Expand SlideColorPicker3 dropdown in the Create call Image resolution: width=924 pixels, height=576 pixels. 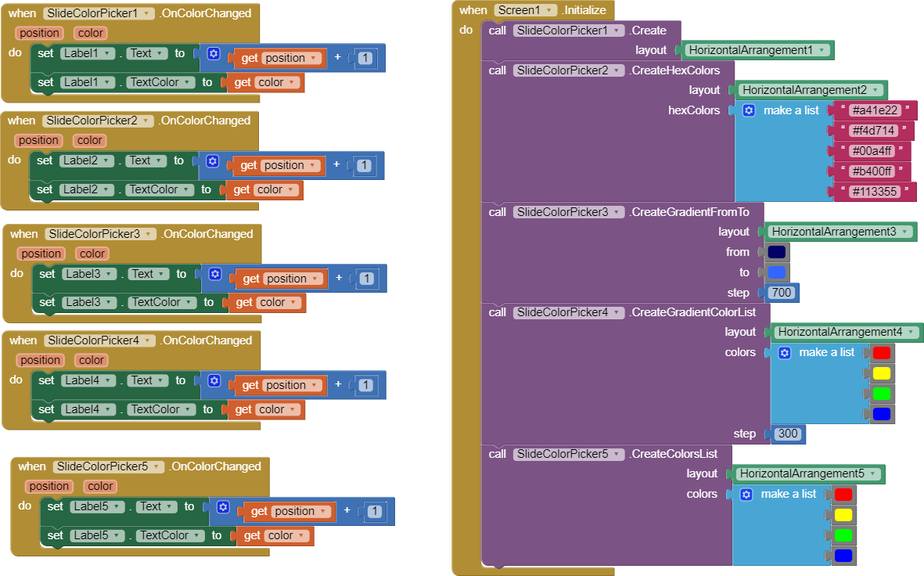point(618,212)
